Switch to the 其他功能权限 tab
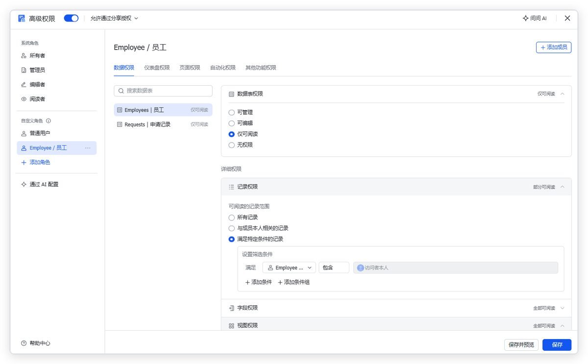This screenshot has width=588, height=364. click(261, 68)
